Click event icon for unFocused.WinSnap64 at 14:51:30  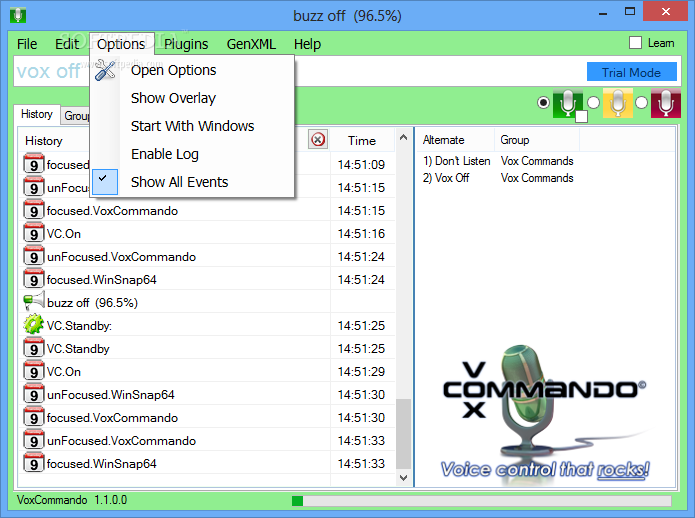34,394
